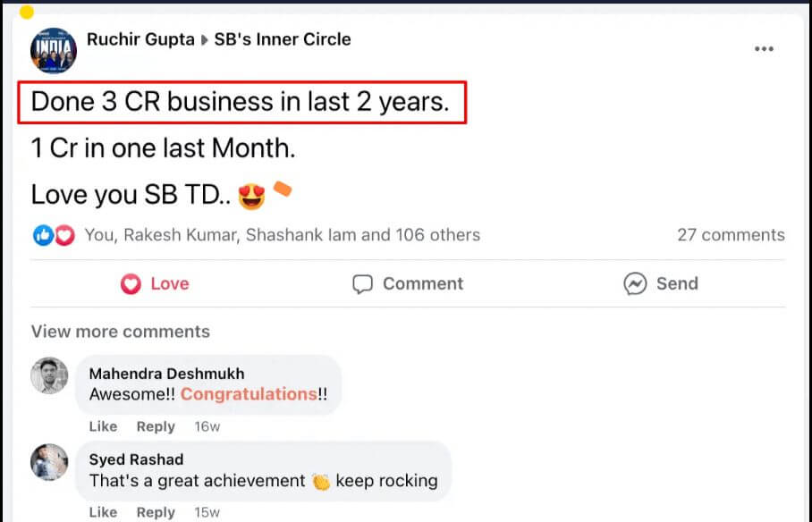Open the 27 comments list
This screenshot has width=812, height=522.
[x=731, y=235]
